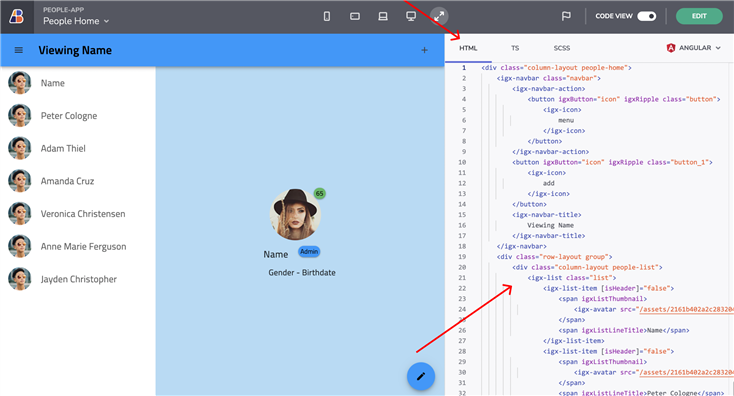This screenshot has width=734, height=396.
Task: Click the igx-list class list code line
Action: (x=572, y=278)
